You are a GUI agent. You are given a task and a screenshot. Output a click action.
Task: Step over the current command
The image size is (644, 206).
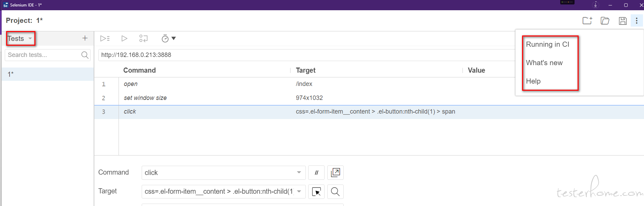(143, 39)
